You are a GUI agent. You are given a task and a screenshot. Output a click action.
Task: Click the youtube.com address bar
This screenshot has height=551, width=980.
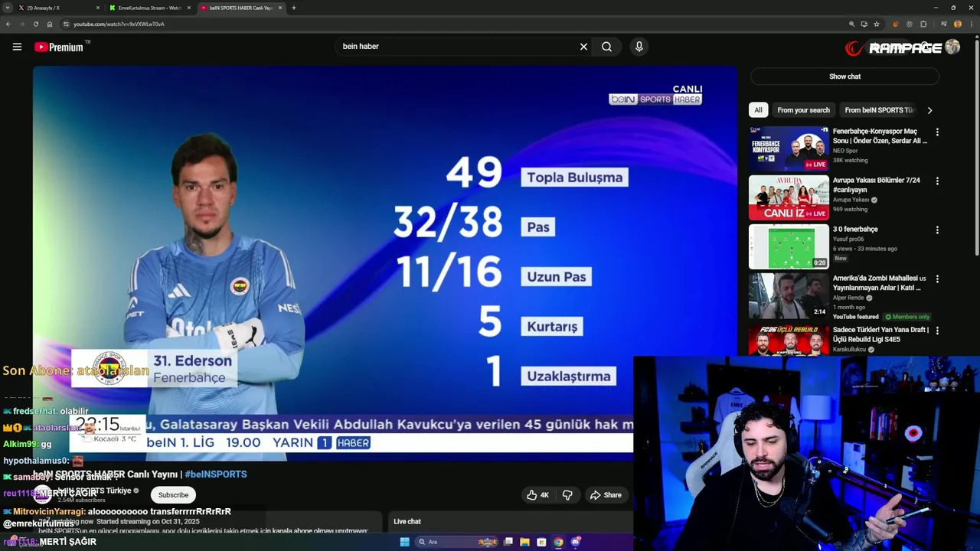coord(452,24)
